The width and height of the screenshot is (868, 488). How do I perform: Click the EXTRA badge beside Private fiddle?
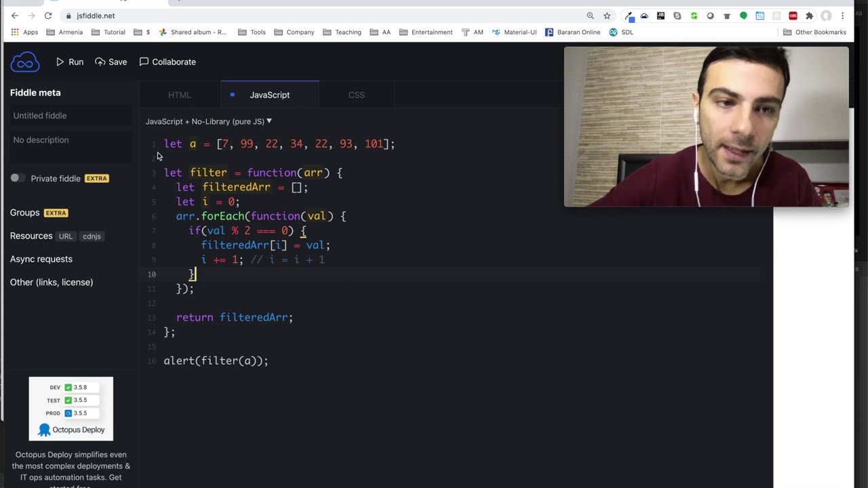click(x=96, y=178)
